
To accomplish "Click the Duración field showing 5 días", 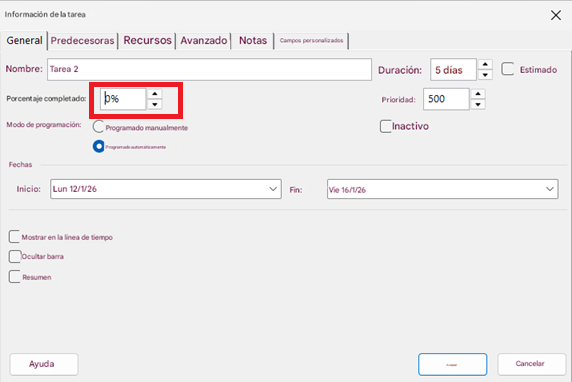I will point(453,70).
